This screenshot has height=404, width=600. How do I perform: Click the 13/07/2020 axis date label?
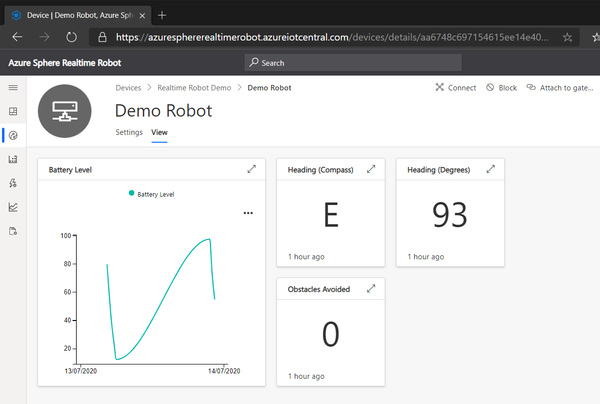pos(81,371)
